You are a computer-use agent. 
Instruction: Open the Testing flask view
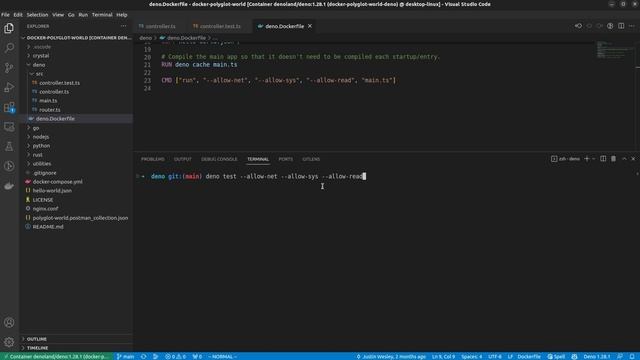[x=9, y=147]
